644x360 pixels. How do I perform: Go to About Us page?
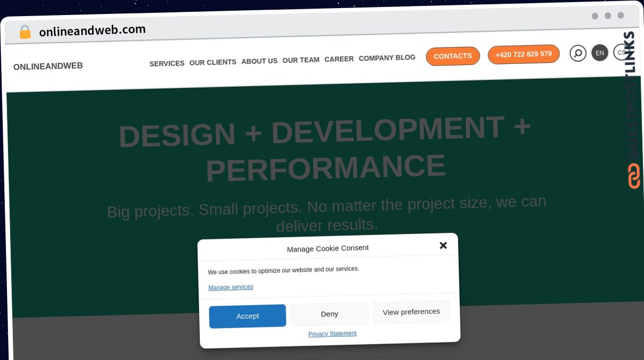click(259, 61)
